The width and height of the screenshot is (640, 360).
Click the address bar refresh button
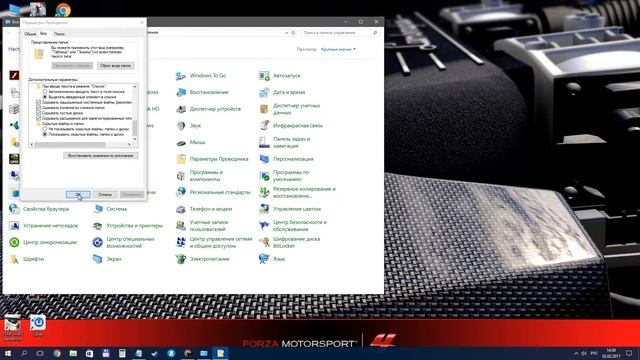tap(293, 33)
